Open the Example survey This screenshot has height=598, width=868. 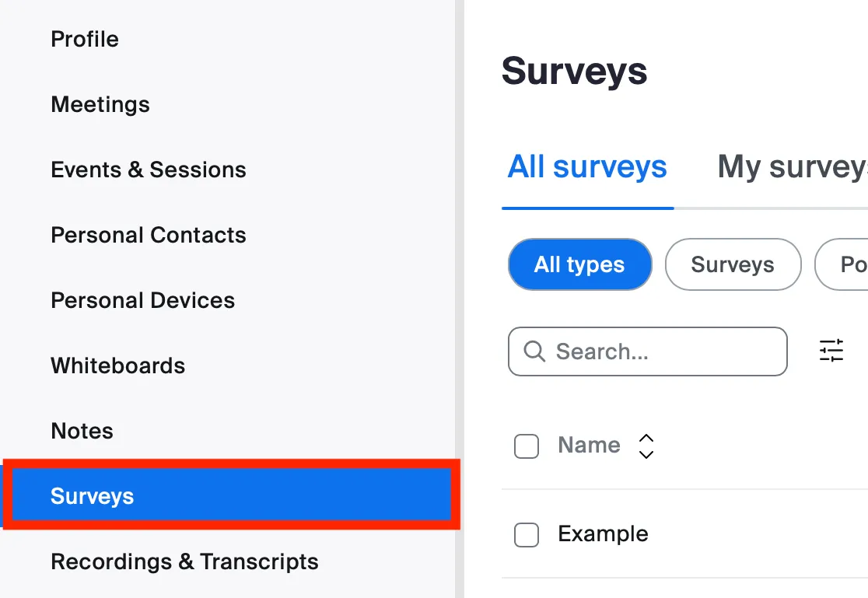coord(602,533)
